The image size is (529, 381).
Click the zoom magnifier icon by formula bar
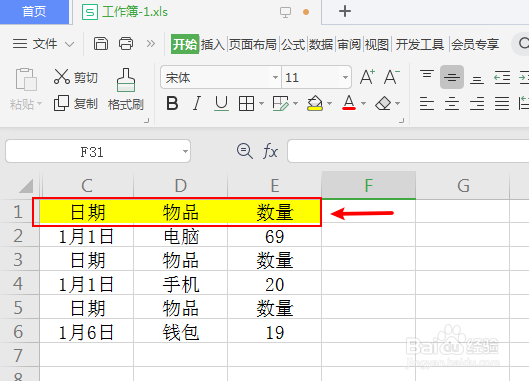coord(245,151)
